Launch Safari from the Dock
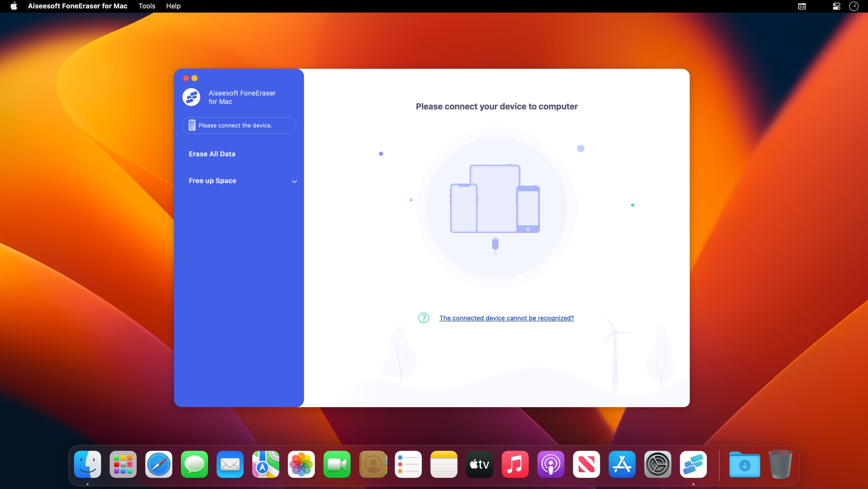Image resolution: width=868 pixels, height=489 pixels. click(x=159, y=464)
